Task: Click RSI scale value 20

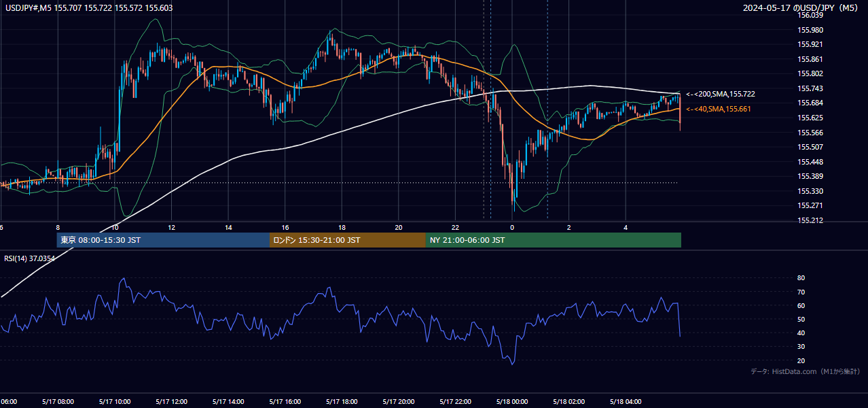Action: pyautogui.click(x=801, y=360)
